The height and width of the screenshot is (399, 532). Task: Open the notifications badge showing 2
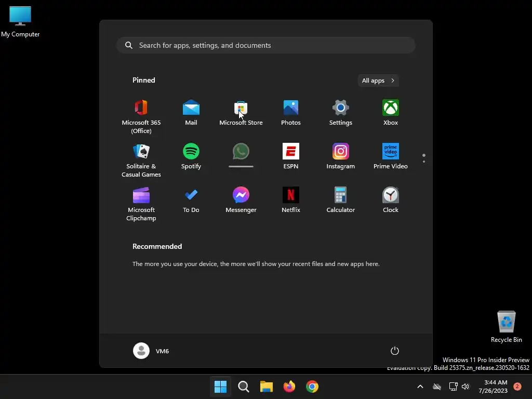click(517, 387)
